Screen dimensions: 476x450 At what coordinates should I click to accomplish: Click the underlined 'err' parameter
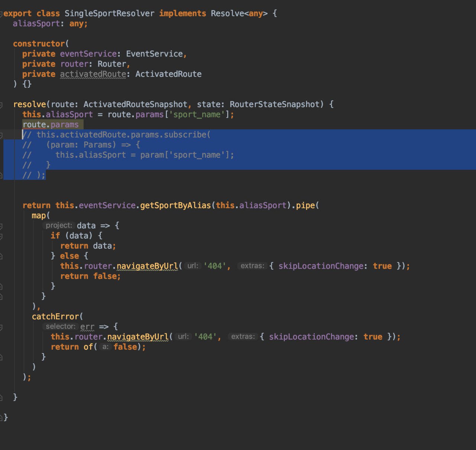point(87,327)
